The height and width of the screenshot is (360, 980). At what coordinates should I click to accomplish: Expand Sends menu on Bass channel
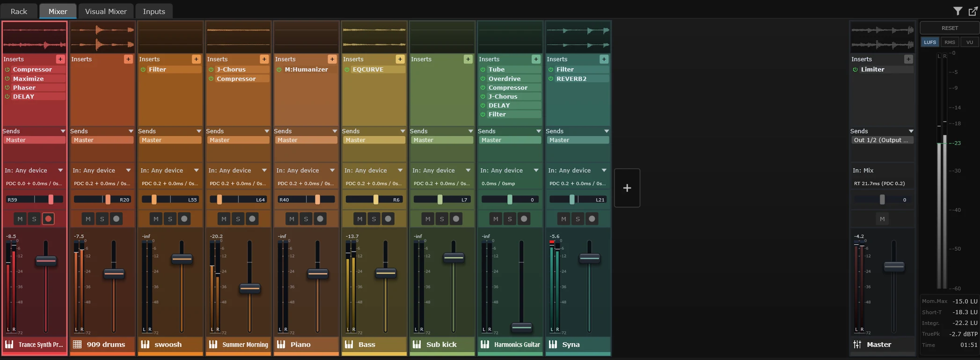click(402, 131)
